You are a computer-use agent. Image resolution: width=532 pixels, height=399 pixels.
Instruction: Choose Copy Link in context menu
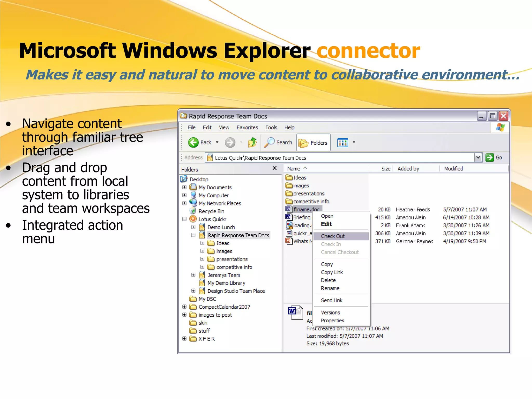(x=341, y=272)
